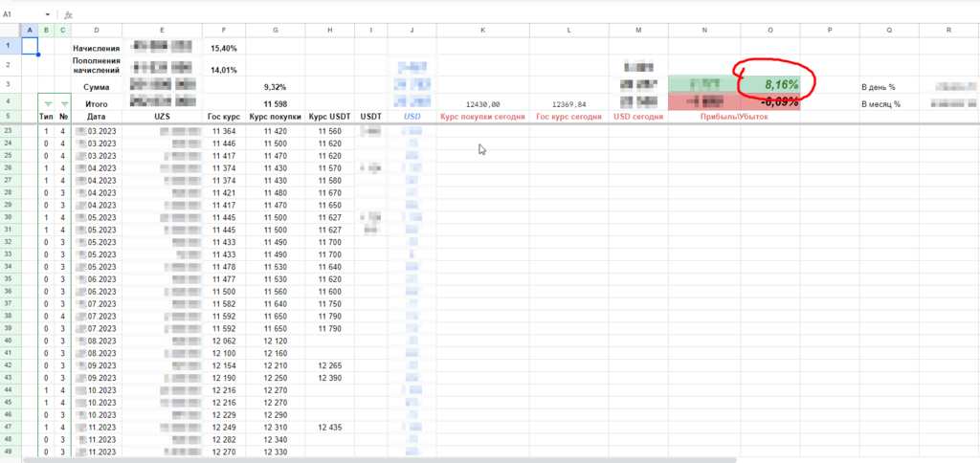Screen dimensions: 980x463
Task: Click the Гос курс сегодня header
Action: [569, 117]
